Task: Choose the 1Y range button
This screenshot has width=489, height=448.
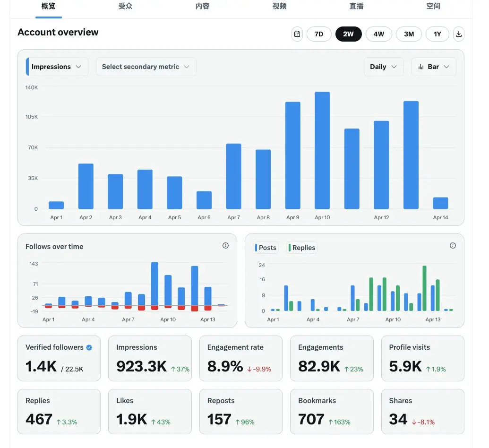Action: click(x=437, y=34)
